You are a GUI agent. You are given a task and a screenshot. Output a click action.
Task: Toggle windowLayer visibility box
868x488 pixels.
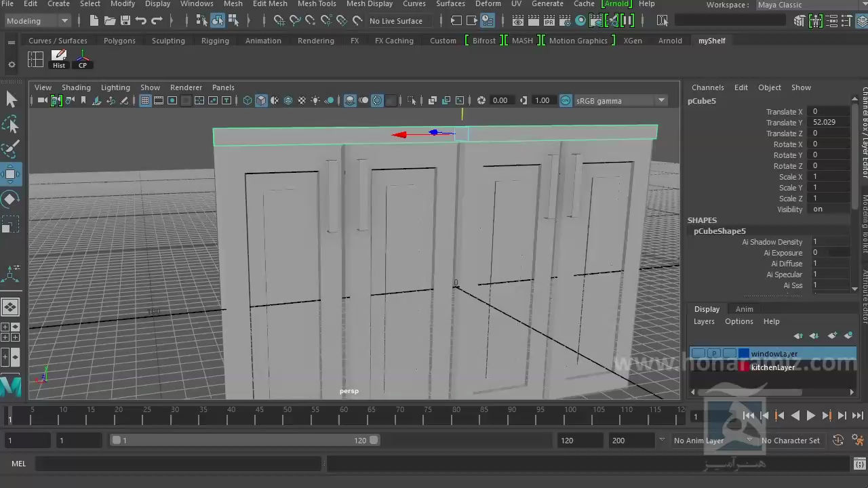(x=698, y=354)
